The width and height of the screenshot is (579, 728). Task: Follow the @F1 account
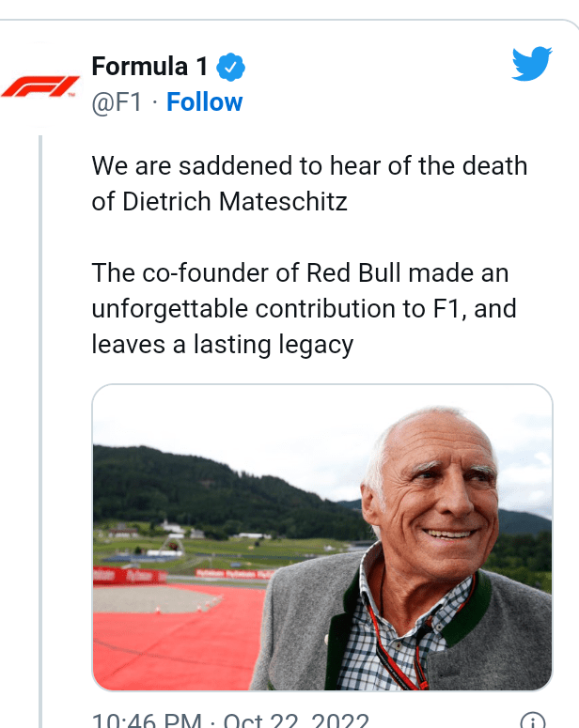point(204,101)
